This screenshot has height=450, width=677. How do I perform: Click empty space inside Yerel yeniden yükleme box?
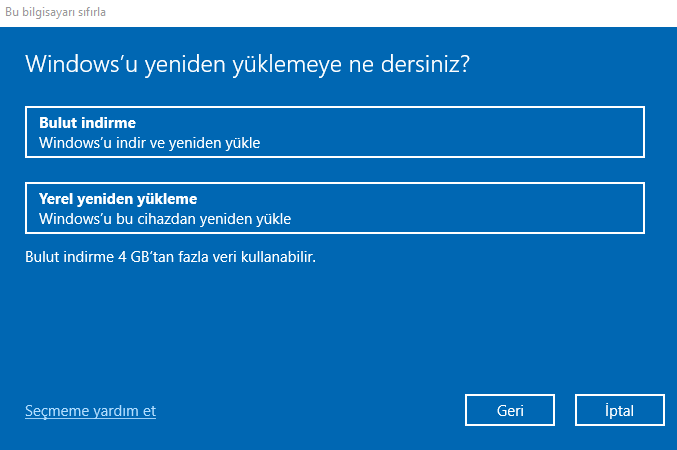(500, 207)
